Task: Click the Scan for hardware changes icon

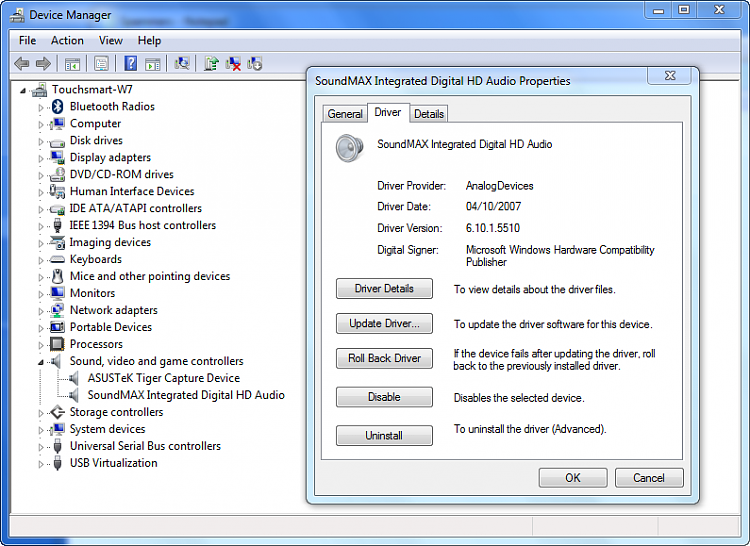Action: 182,64
